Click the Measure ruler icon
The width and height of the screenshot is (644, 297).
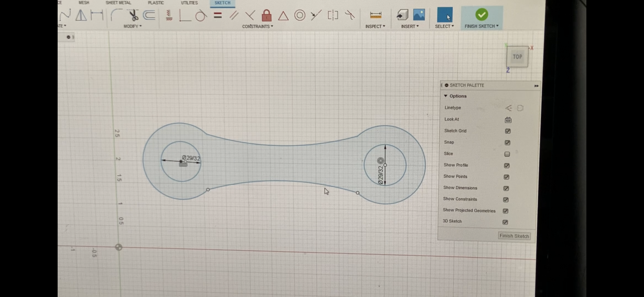(375, 15)
